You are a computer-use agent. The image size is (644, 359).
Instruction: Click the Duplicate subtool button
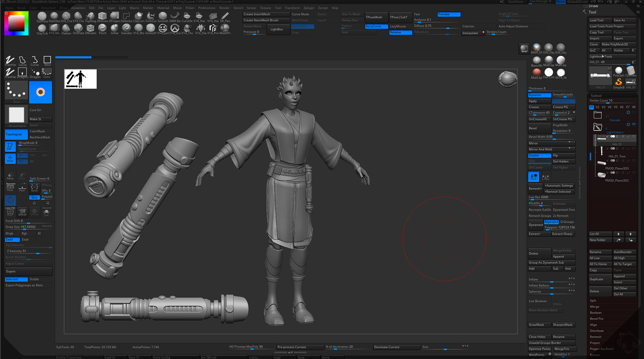(600, 279)
